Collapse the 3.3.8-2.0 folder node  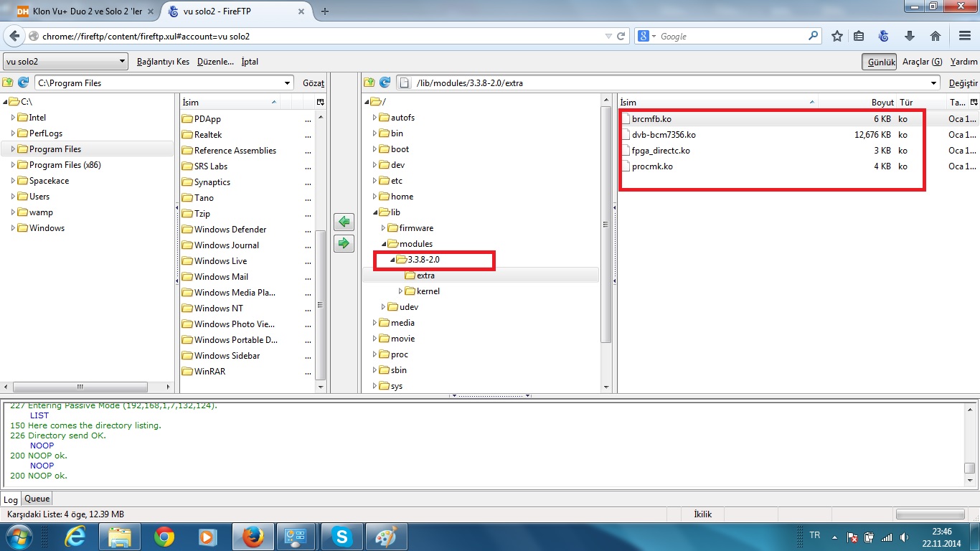click(x=392, y=260)
